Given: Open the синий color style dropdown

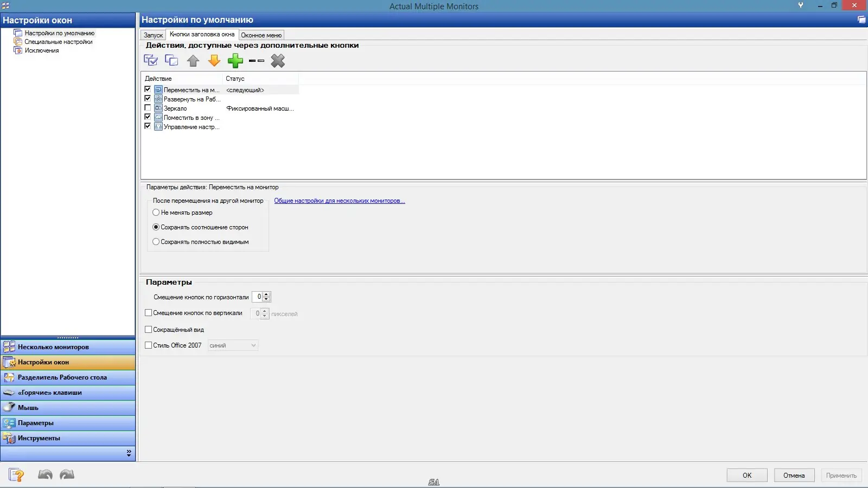Looking at the screenshot, I should 233,345.
